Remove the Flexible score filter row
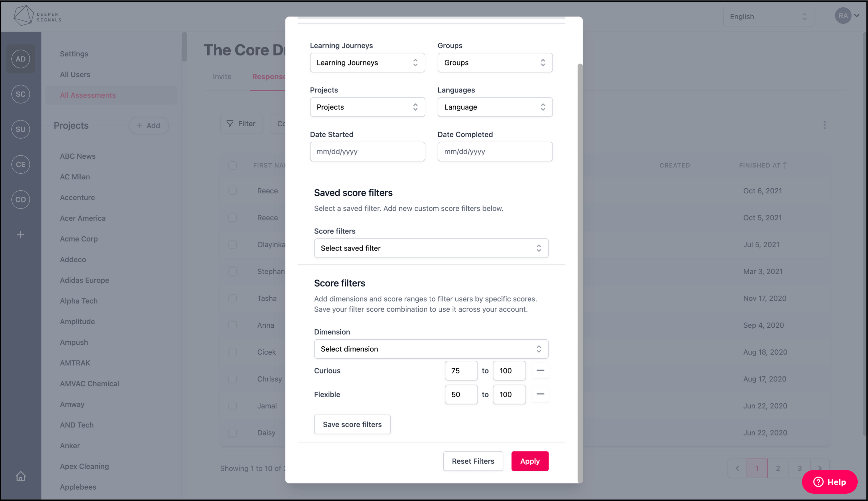Viewport: 868px width, 501px height. pyautogui.click(x=540, y=394)
